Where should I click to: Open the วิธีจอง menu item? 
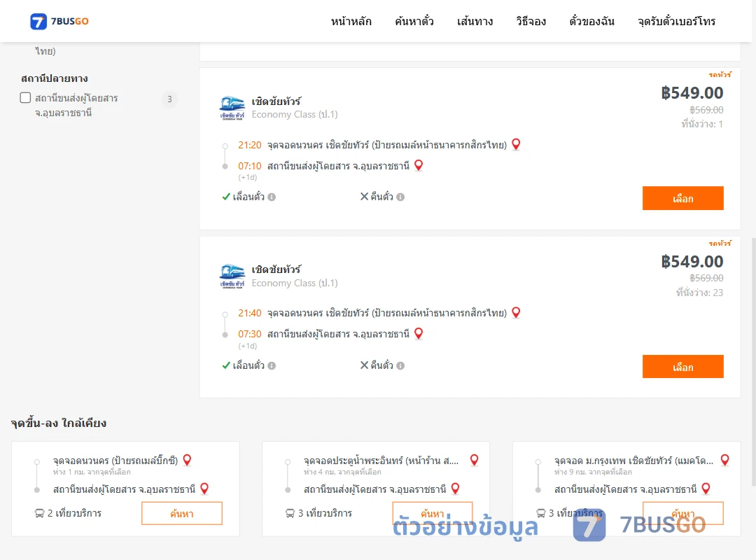531,21
